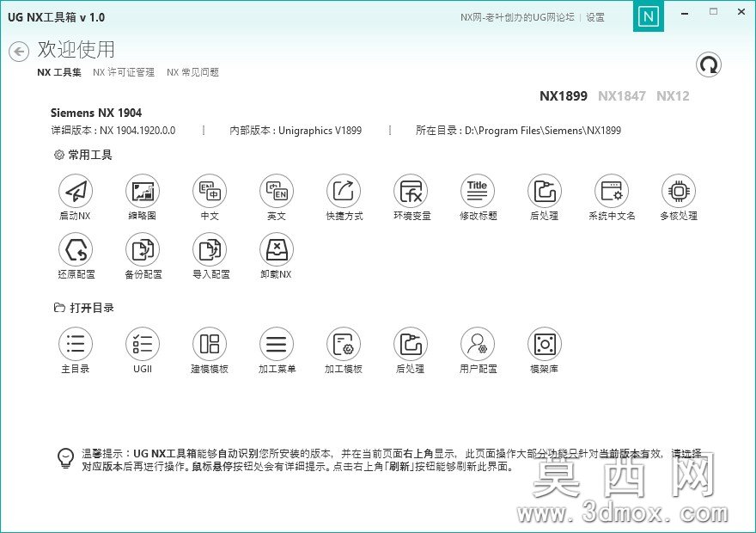Click the 常用工具 section heading
Image resolution: width=756 pixels, height=533 pixels.
pos(89,155)
